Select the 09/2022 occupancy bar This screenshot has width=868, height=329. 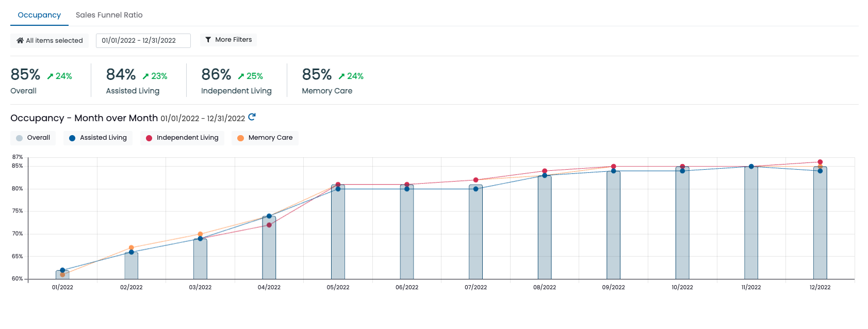613,225
